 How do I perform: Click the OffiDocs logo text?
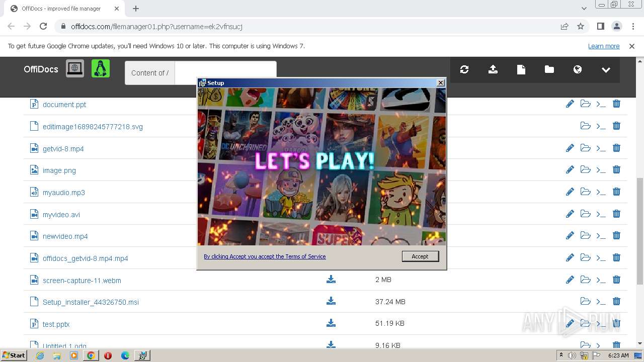[41, 69]
